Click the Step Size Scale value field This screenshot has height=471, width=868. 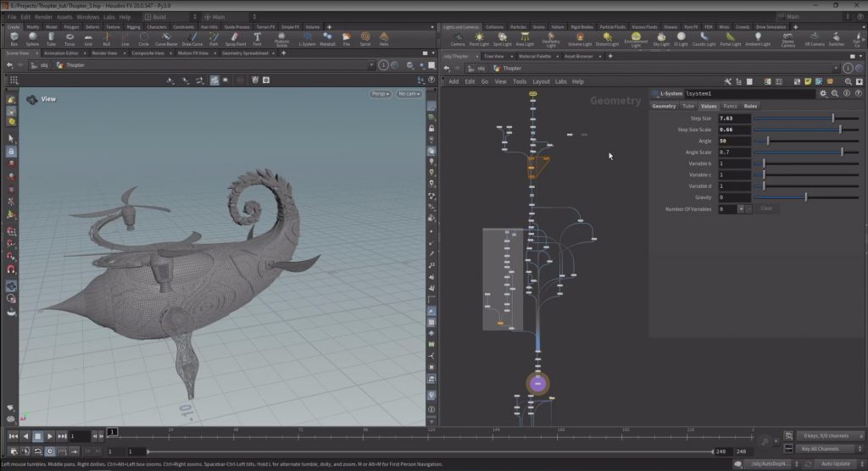click(734, 130)
